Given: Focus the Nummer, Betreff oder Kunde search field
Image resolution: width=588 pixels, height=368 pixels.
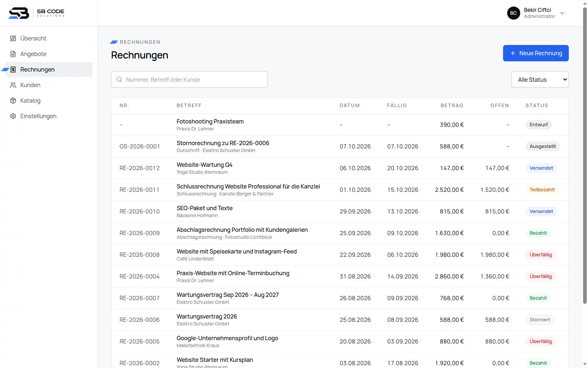Looking at the screenshot, I should tap(189, 79).
